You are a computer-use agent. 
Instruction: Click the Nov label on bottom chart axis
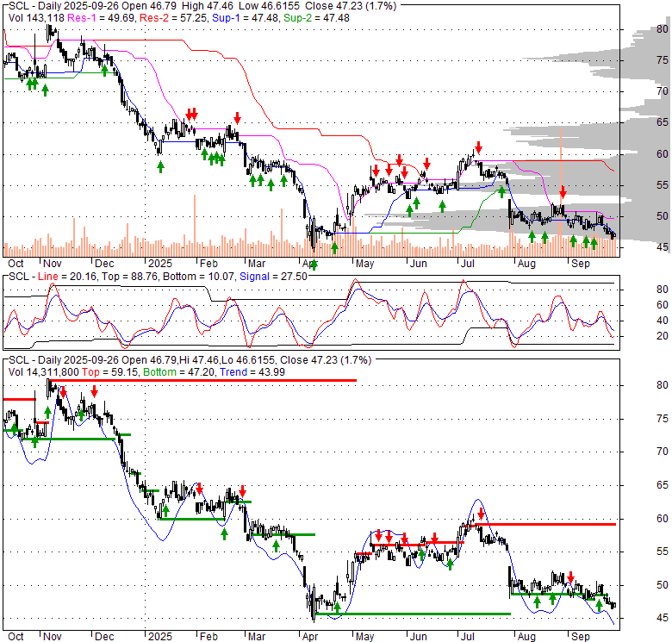click(x=53, y=637)
